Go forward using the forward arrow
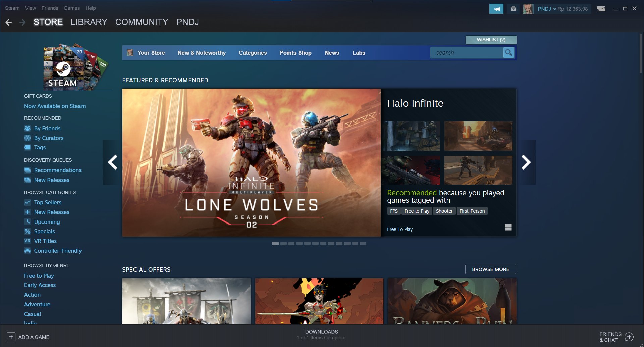Screen dimensions: 644x347 pos(22,22)
